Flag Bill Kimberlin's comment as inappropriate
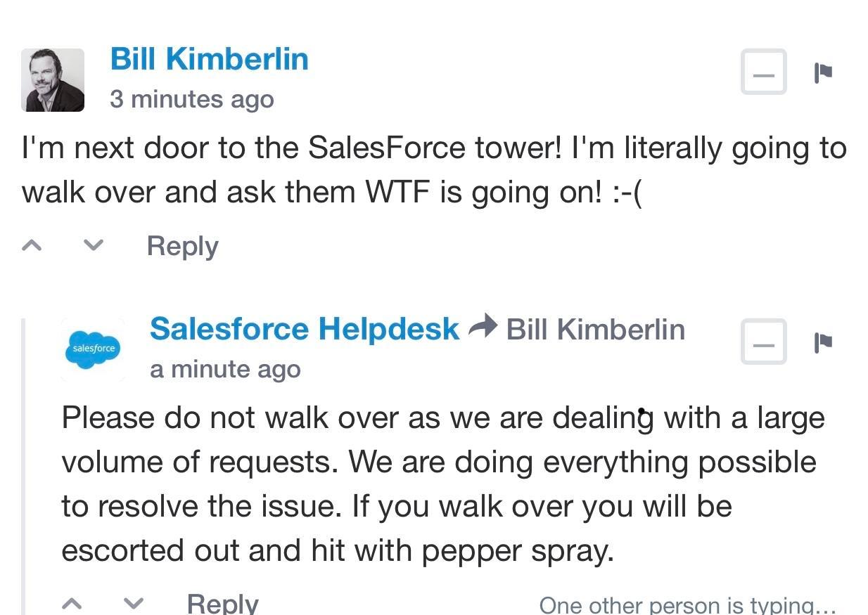This screenshot has height=615, width=868. tap(823, 72)
